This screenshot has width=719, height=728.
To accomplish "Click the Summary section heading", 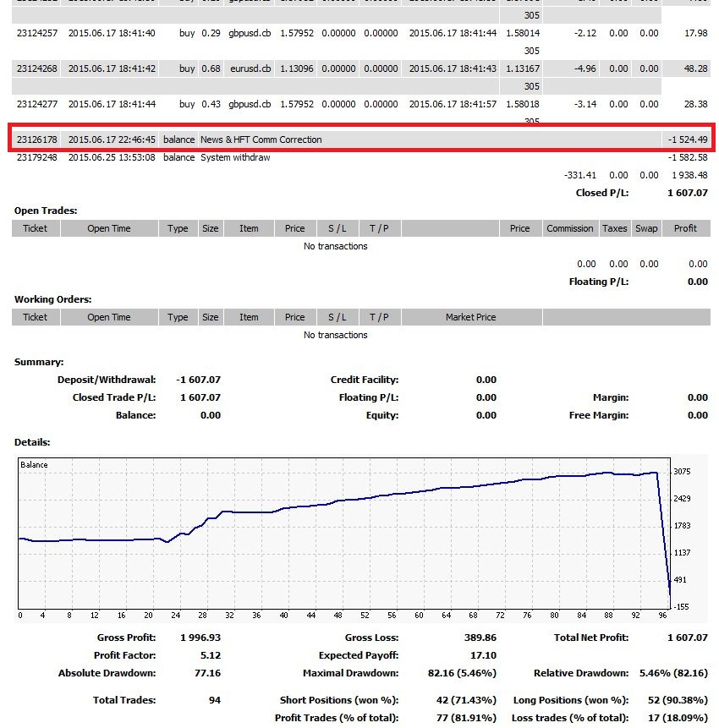I will pyautogui.click(x=39, y=362).
